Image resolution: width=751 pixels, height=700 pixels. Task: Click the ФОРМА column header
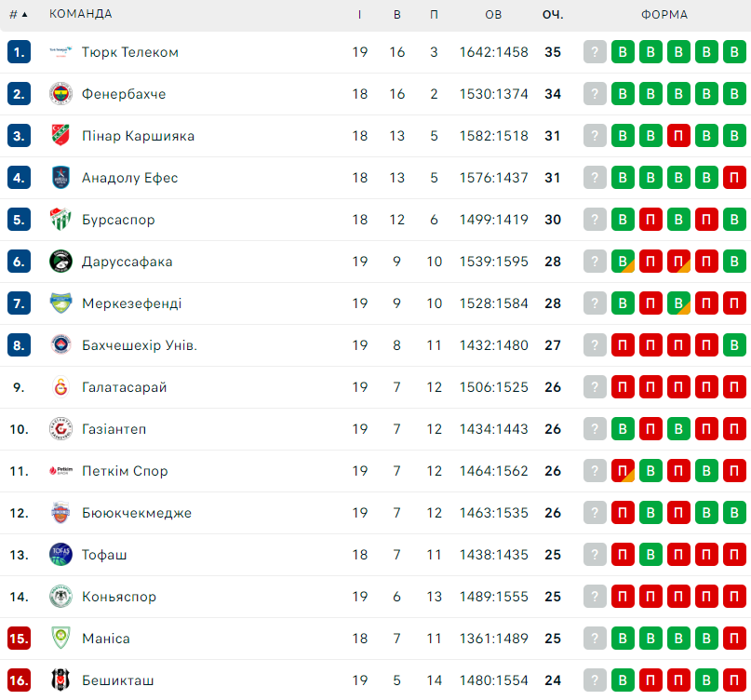[664, 14]
